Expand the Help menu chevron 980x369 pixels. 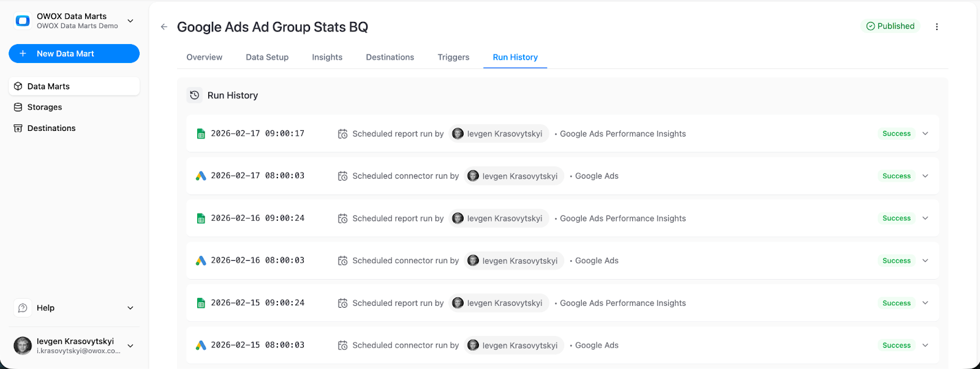pyautogui.click(x=130, y=308)
